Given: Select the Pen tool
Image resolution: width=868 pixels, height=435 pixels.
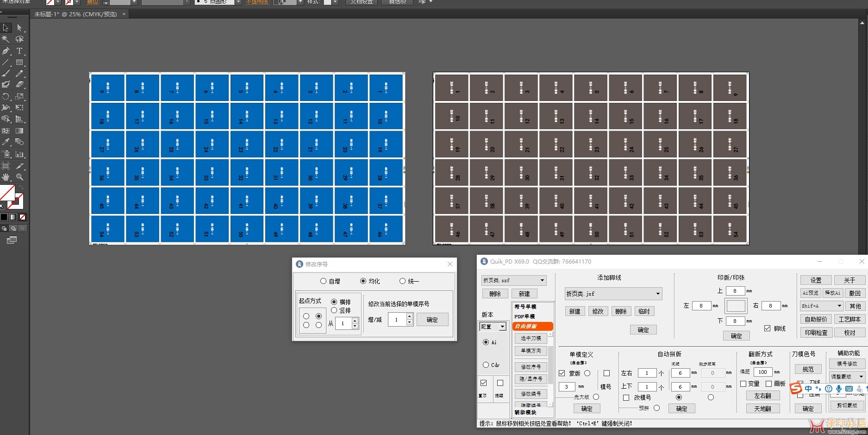Looking at the screenshot, I should click(x=6, y=51).
